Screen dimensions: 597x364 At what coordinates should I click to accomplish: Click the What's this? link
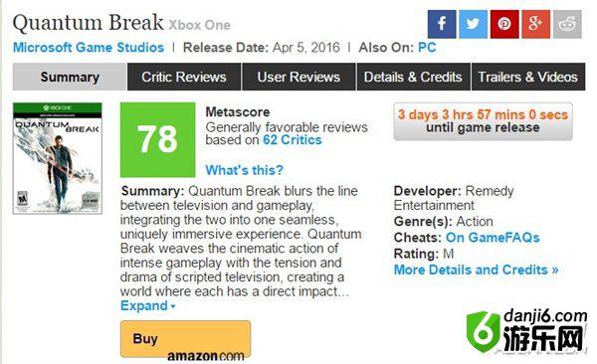(x=244, y=170)
